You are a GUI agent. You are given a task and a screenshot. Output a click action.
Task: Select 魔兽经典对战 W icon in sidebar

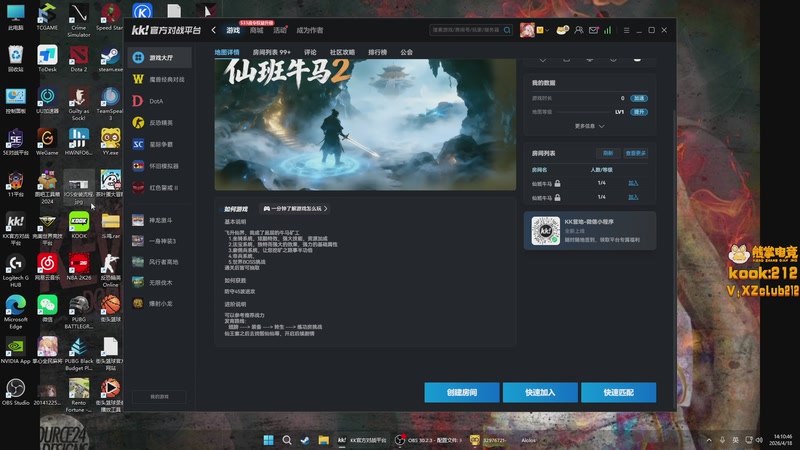point(138,79)
